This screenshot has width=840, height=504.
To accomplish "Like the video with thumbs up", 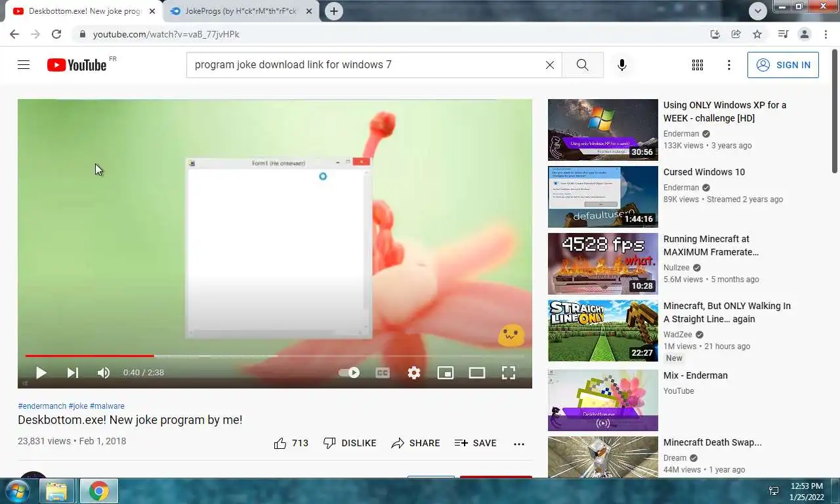I will pos(291,443).
